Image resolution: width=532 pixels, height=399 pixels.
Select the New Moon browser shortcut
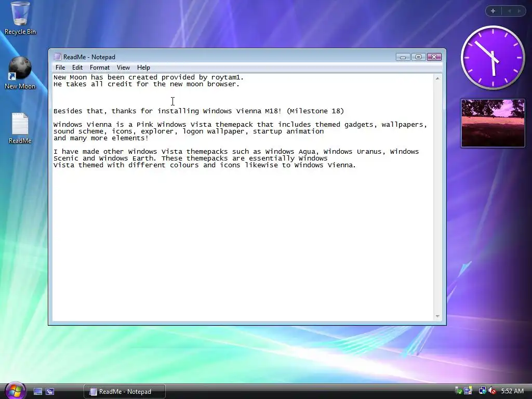20,73
